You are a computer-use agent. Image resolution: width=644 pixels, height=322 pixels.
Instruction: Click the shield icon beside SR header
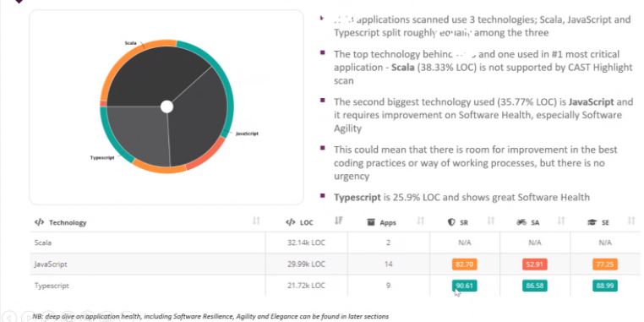pos(451,222)
